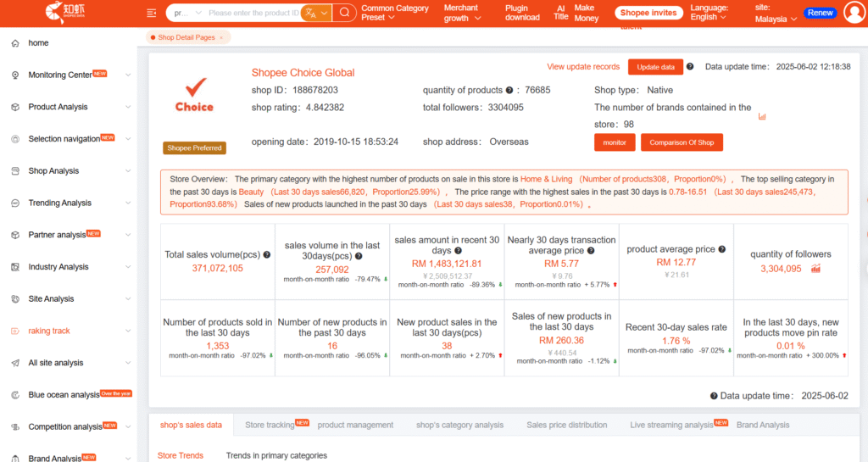Click help icon beside product average price
This screenshot has width=868, height=462.
coord(722,249)
